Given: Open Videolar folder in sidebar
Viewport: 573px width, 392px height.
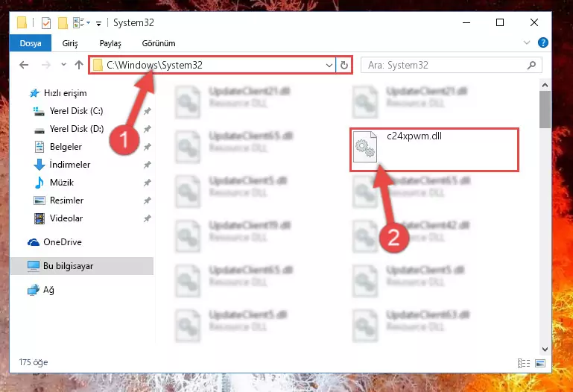Looking at the screenshot, I should [x=66, y=218].
